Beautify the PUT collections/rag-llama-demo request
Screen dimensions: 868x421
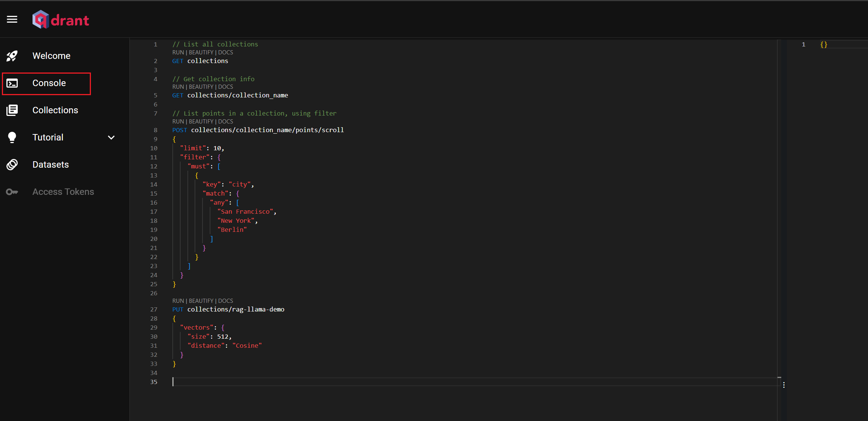201,301
